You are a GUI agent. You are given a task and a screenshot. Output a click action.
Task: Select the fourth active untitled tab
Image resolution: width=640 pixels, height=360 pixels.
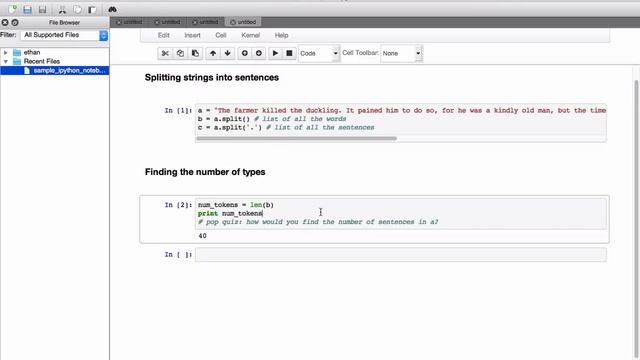[243, 22]
